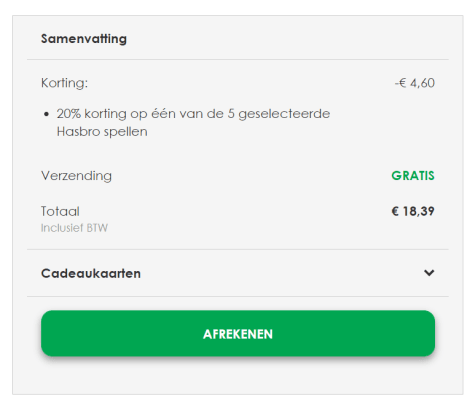Click the divider line above Cadeaukaarten

(x=238, y=249)
